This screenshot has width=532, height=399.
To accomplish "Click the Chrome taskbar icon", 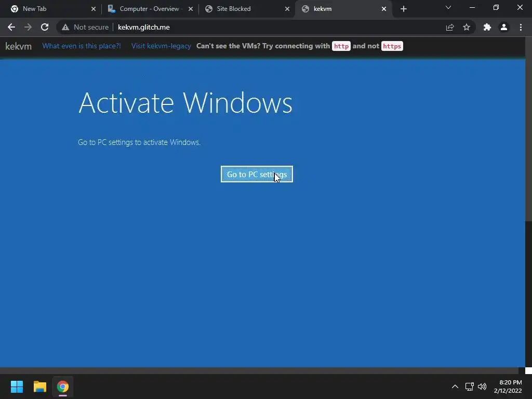I will point(63,387).
